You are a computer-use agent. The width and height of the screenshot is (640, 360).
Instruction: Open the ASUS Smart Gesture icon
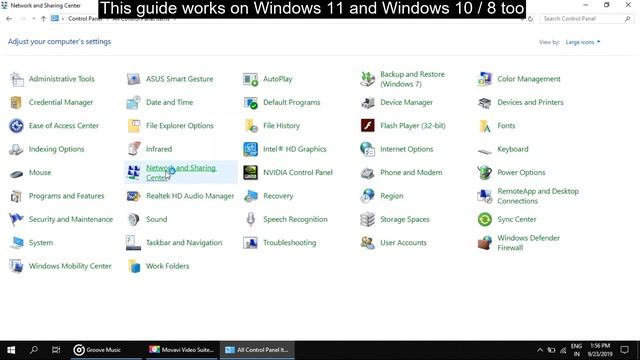pos(134,79)
